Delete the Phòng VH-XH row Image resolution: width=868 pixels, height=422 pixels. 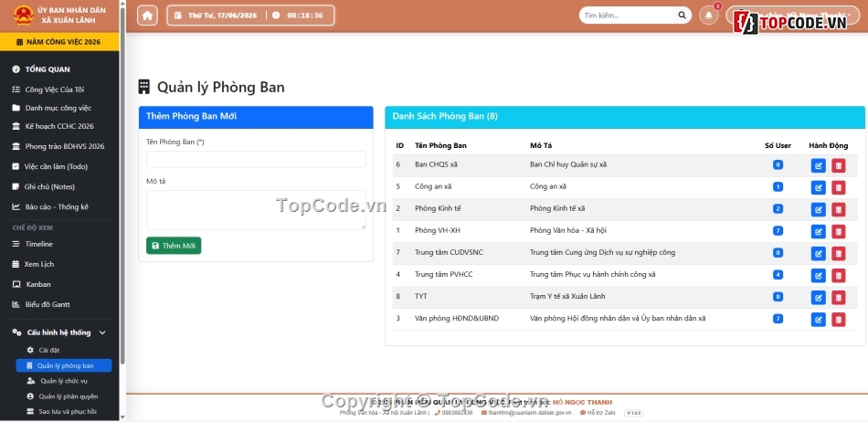(x=838, y=231)
